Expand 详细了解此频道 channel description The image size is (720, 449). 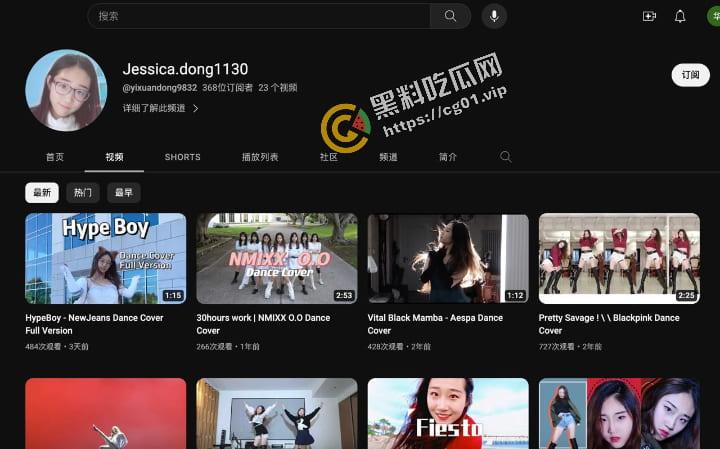[160, 108]
